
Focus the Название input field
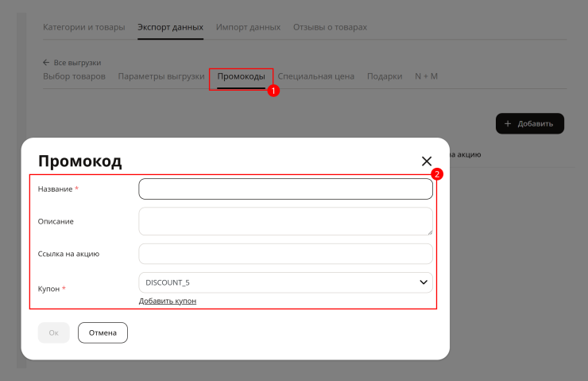pos(285,189)
